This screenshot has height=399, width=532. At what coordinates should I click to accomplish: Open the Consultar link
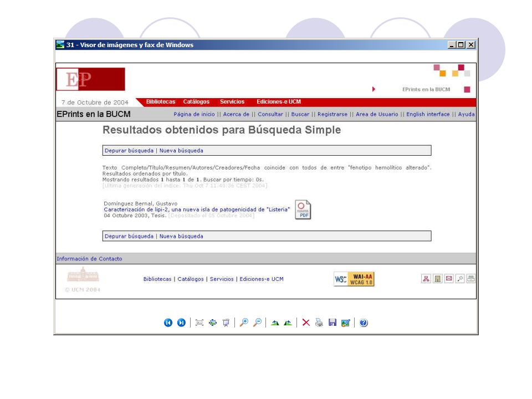click(x=270, y=114)
